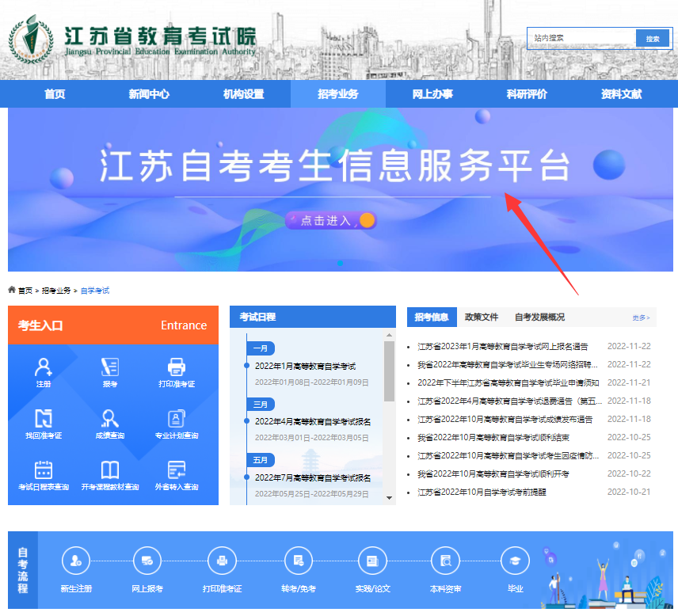Click the Jiangsu Examination Authority logo
678x616 pixels.
[x=31, y=39]
